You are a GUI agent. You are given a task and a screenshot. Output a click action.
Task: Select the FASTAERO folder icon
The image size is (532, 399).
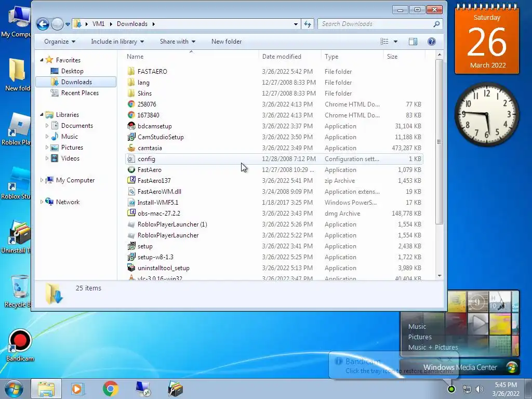click(131, 72)
